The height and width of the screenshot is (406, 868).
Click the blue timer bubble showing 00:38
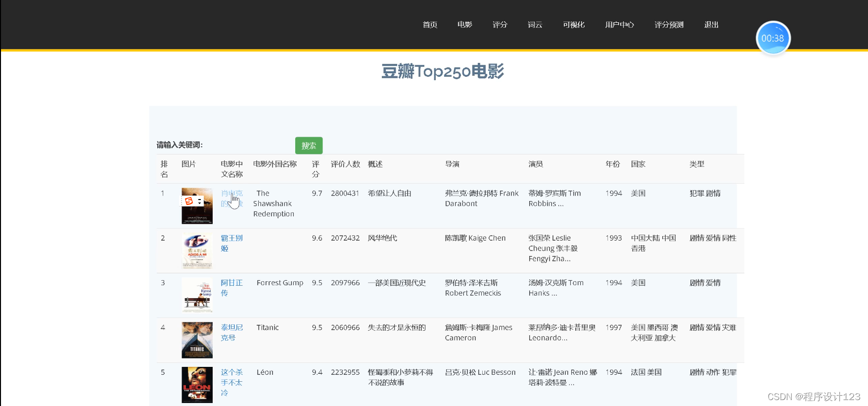pyautogui.click(x=773, y=38)
